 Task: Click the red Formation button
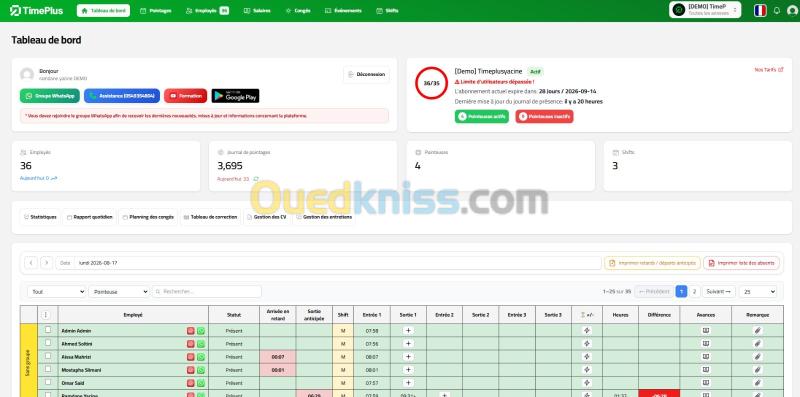pos(185,96)
